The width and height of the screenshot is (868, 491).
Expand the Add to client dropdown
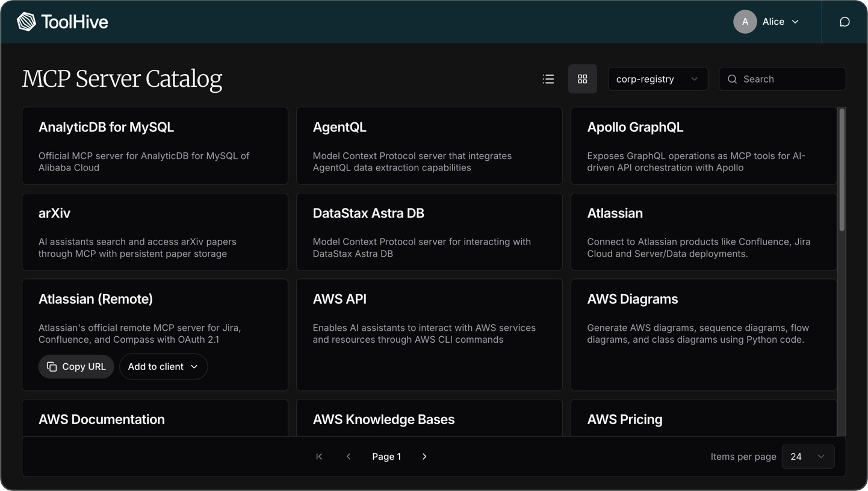pyautogui.click(x=164, y=367)
